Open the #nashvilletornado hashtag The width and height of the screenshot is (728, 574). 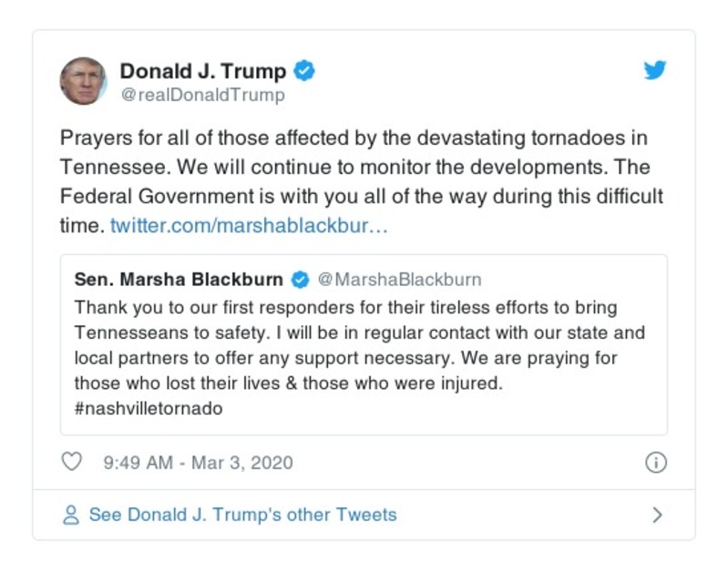(149, 409)
